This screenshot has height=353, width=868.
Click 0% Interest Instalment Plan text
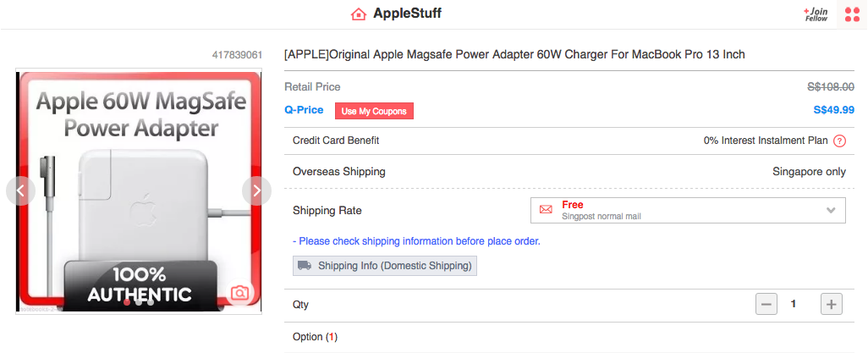tap(766, 141)
